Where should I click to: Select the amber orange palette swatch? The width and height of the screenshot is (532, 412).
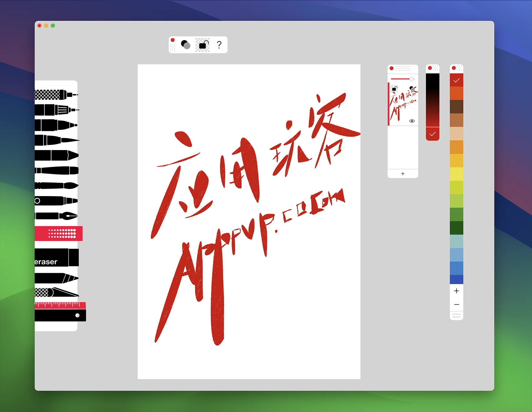[x=457, y=147]
